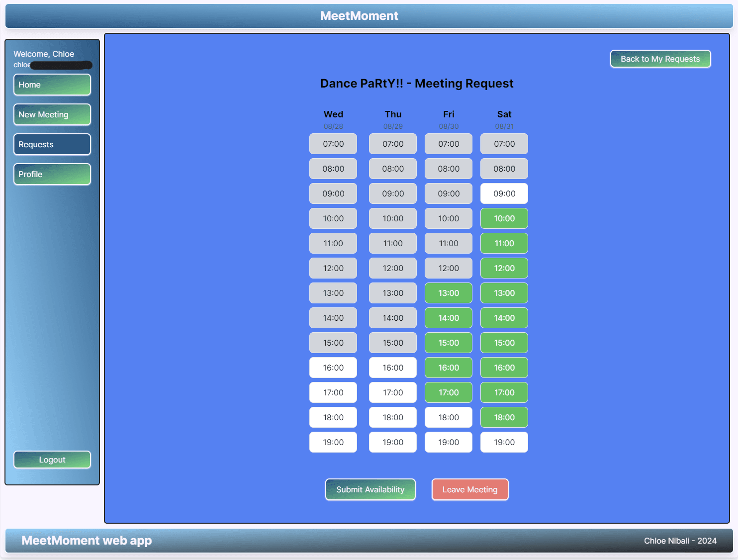Open the Profile page
This screenshot has height=560, width=738.
point(52,174)
